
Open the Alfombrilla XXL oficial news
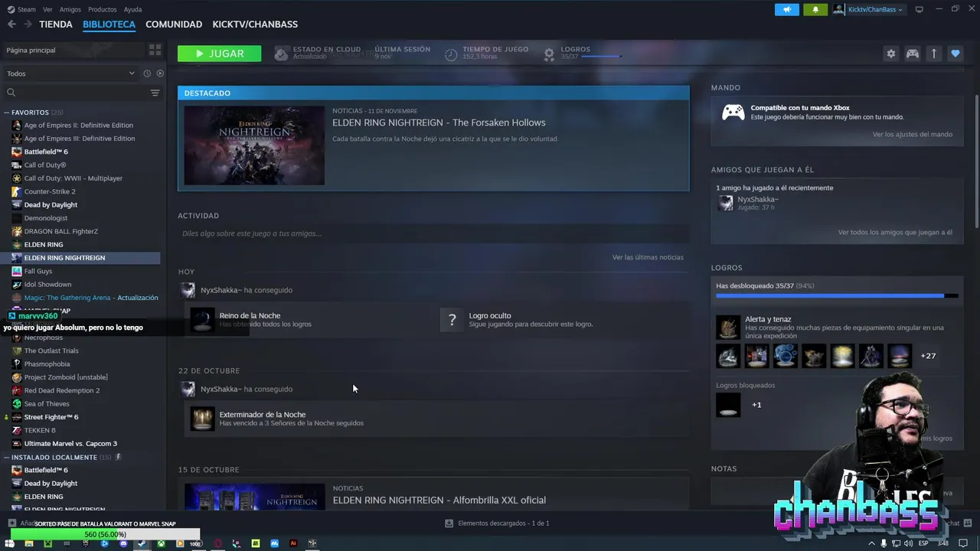point(439,500)
